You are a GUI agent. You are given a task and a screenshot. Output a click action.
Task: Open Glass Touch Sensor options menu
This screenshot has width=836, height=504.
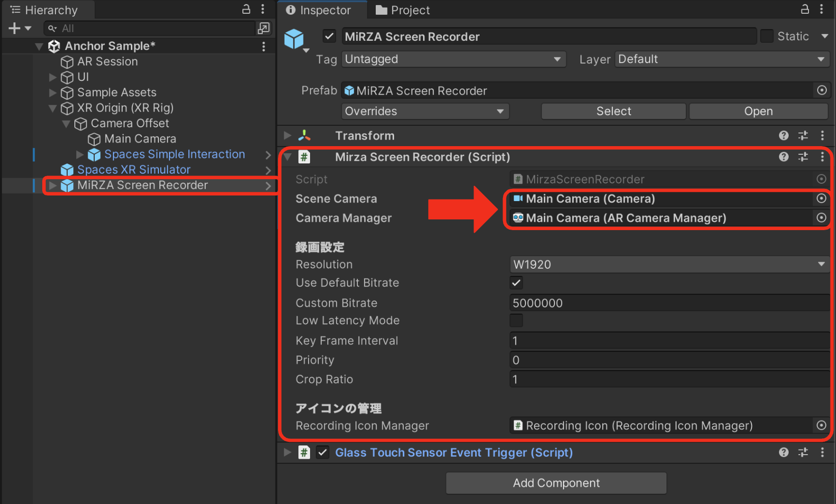click(822, 452)
